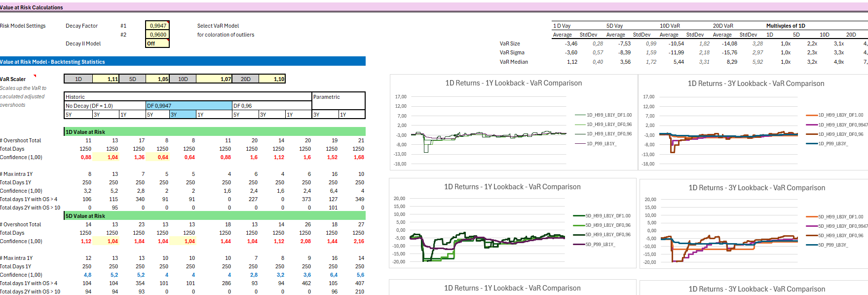Click the 'DF 0,96' header cell

(272, 106)
